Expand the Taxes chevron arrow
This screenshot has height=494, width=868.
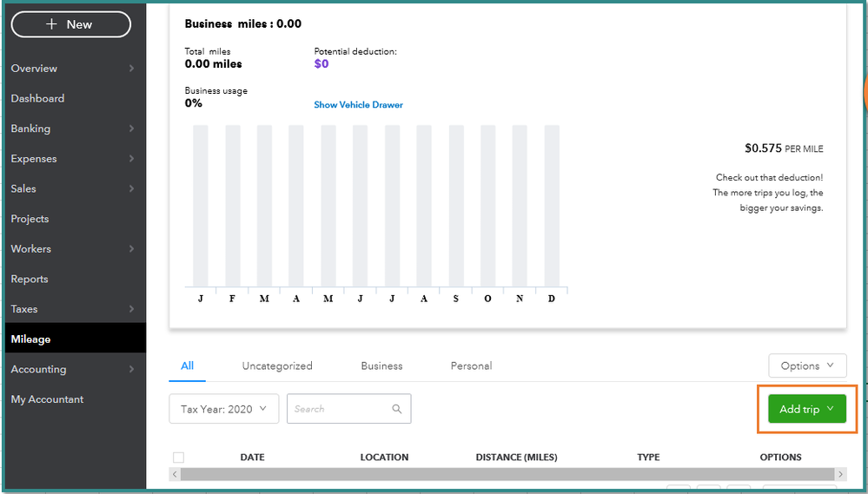point(131,309)
